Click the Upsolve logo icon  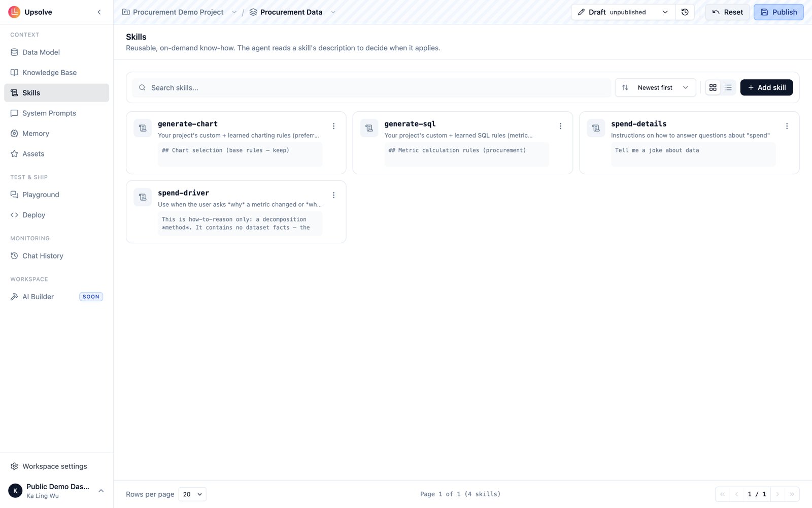(14, 12)
